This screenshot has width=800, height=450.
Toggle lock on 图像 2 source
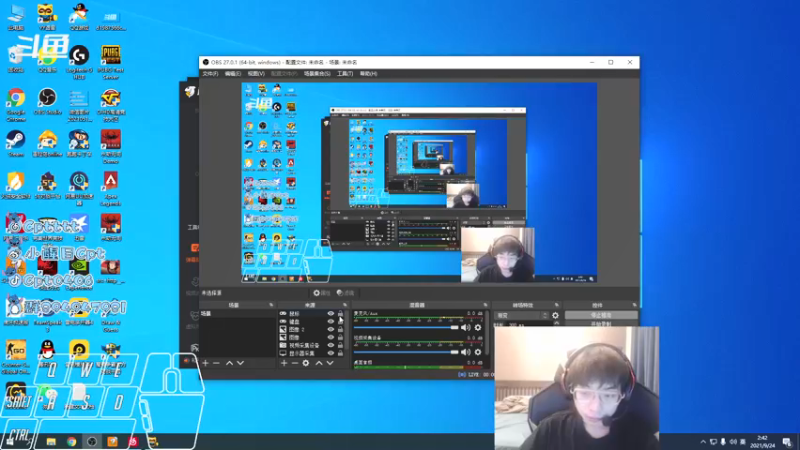click(340, 330)
